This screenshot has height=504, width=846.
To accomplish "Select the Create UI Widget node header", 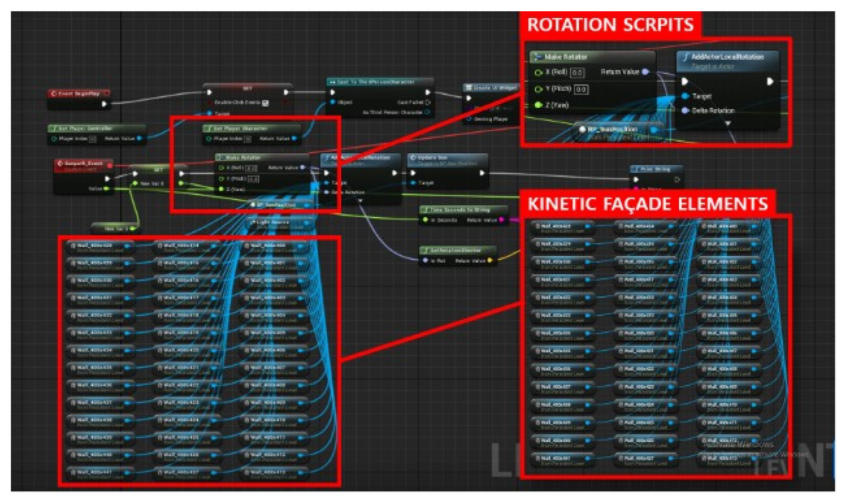I will pos(491,88).
